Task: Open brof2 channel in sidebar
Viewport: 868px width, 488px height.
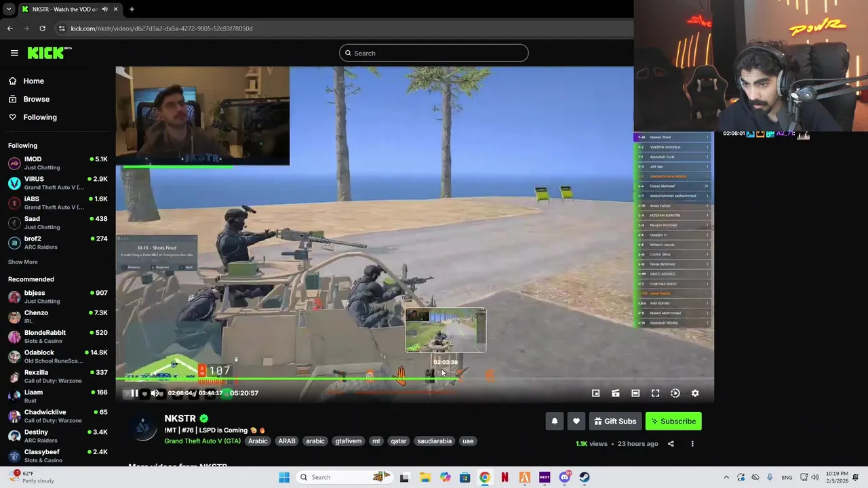Action: tap(58, 243)
